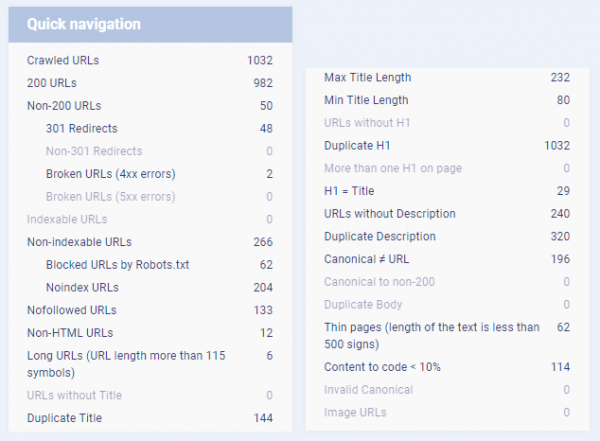View URLs without Description

[x=390, y=214]
